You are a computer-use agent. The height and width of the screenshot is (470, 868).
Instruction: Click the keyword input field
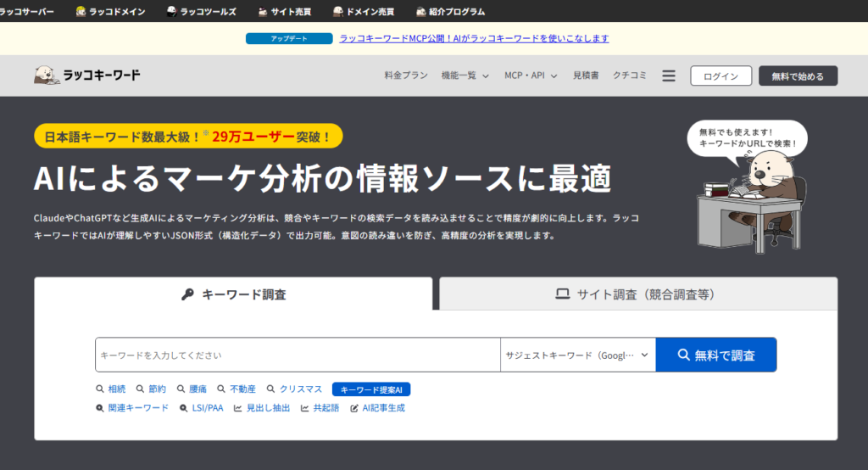298,355
